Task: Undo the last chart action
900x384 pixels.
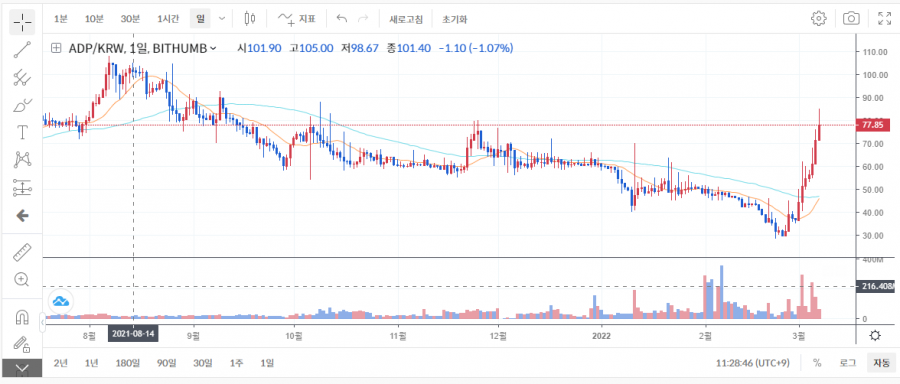Action: (342, 19)
